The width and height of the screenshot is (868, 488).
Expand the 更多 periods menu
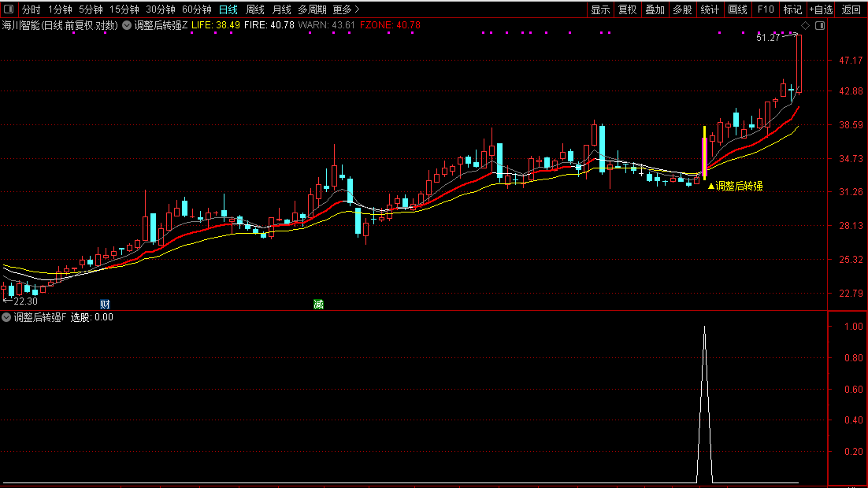point(346,9)
